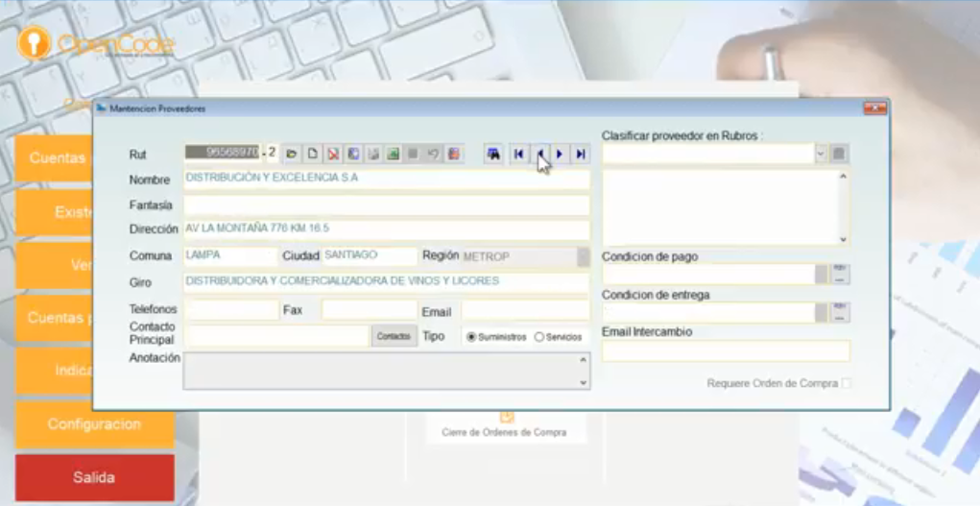Click the Ciudad field showing SANTIAGO
The width and height of the screenshot is (980, 506).
tap(370, 256)
